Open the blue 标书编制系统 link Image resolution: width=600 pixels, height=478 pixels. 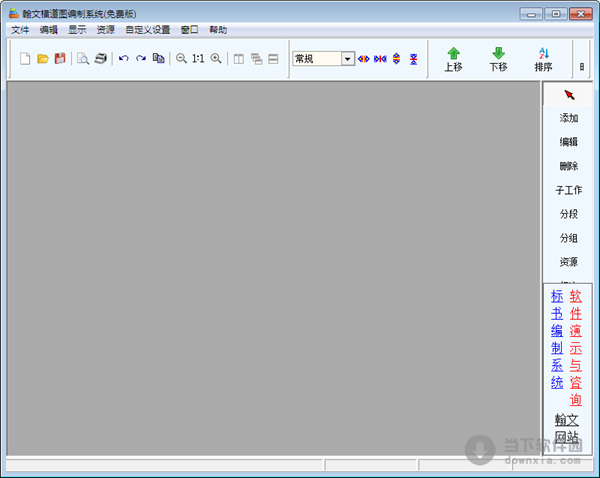(x=557, y=339)
